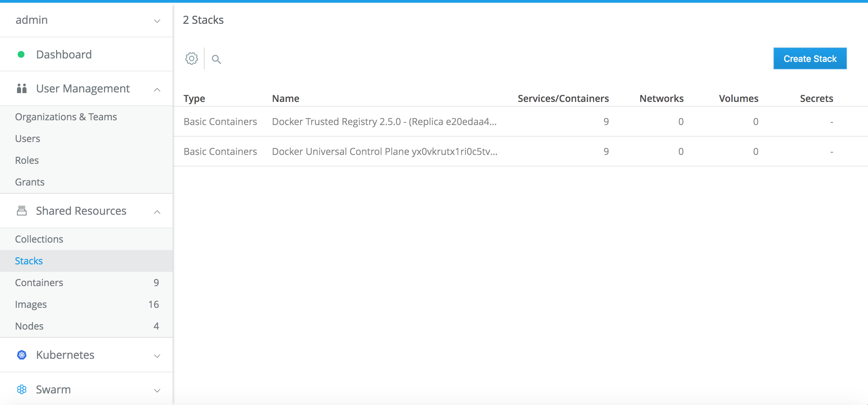Click the Kubernetes wheel icon

tap(22, 355)
